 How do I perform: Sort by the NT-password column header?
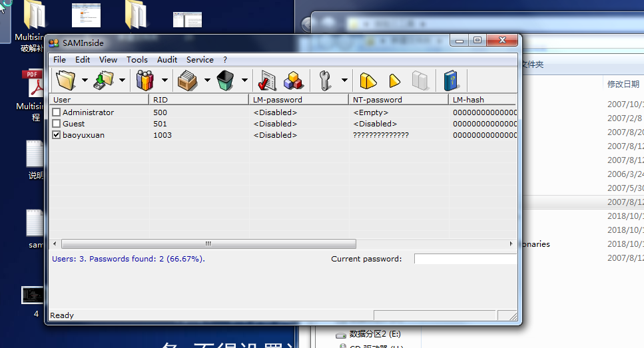coord(398,100)
